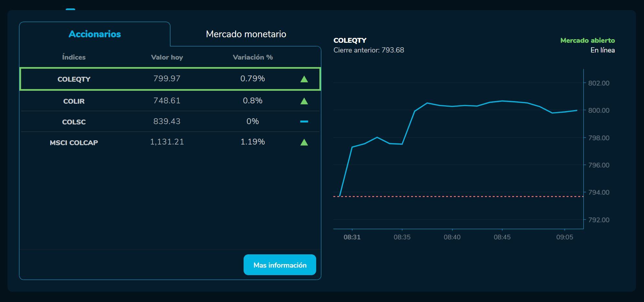Click the 08:31 time marker on chart axis
644x302 pixels.
353,237
